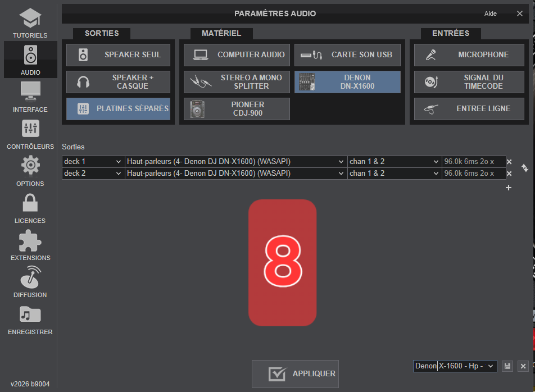Viewport: 535px width, 392px height.
Task: Open the Tutoriels section in sidebar
Action: coord(30,22)
